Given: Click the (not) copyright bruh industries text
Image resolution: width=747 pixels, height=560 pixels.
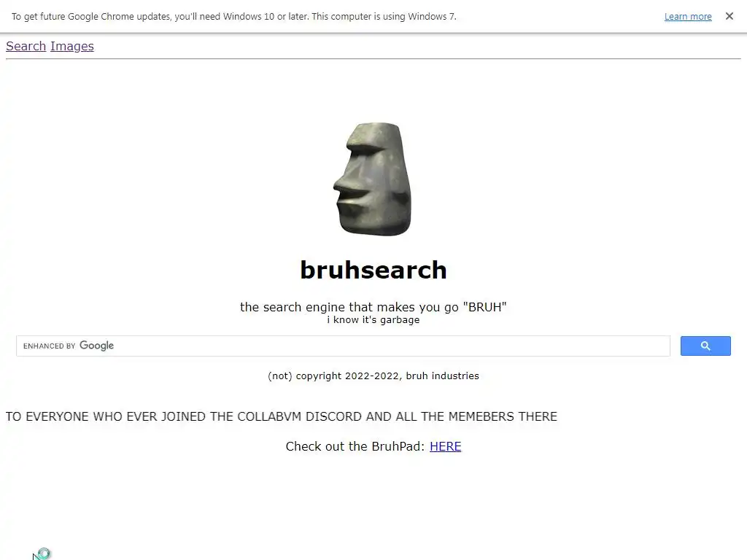Looking at the screenshot, I should (x=373, y=376).
